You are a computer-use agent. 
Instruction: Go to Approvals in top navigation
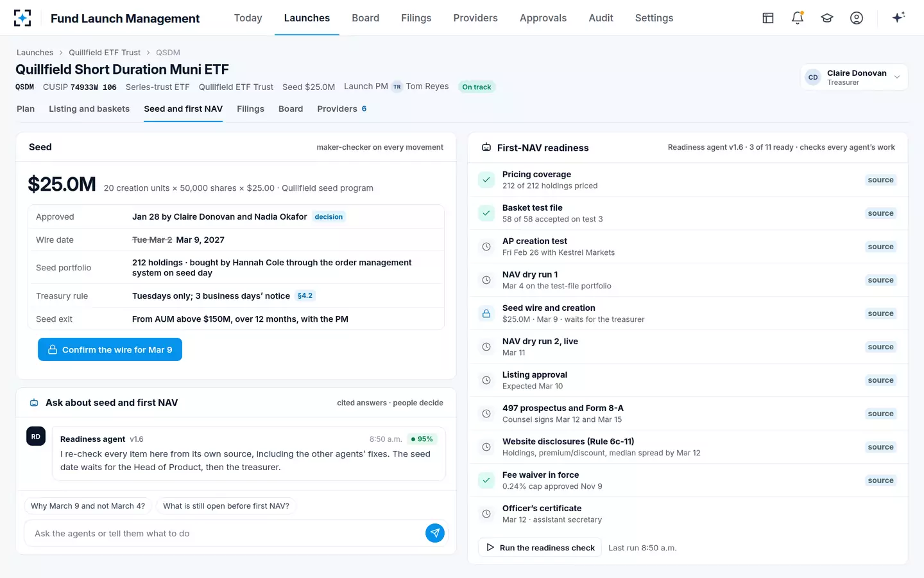[x=543, y=18]
